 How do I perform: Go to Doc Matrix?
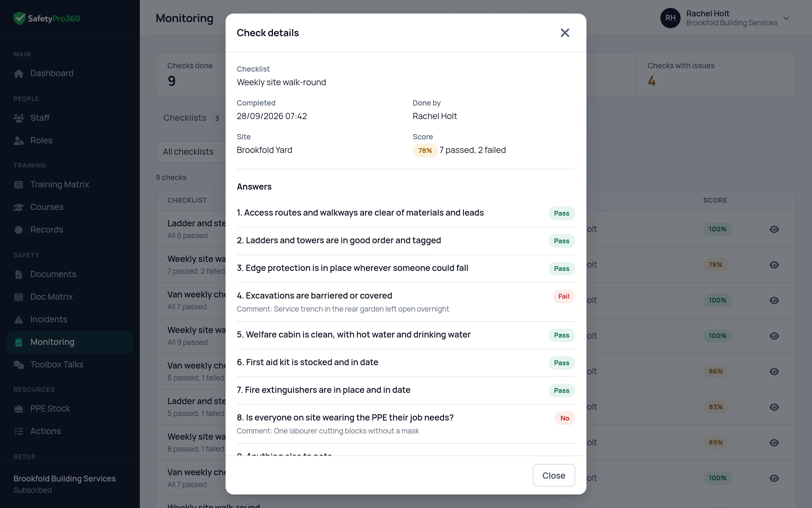pyautogui.click(x=70, y=297)
